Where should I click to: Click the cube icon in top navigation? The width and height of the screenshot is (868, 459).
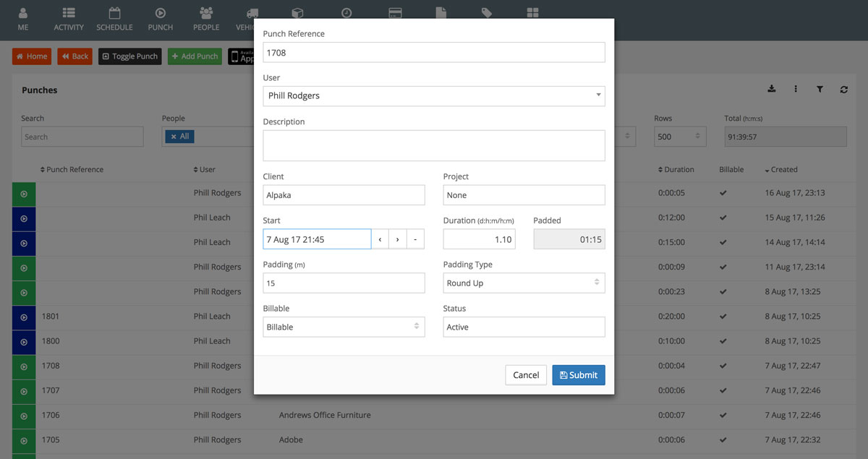297,13
